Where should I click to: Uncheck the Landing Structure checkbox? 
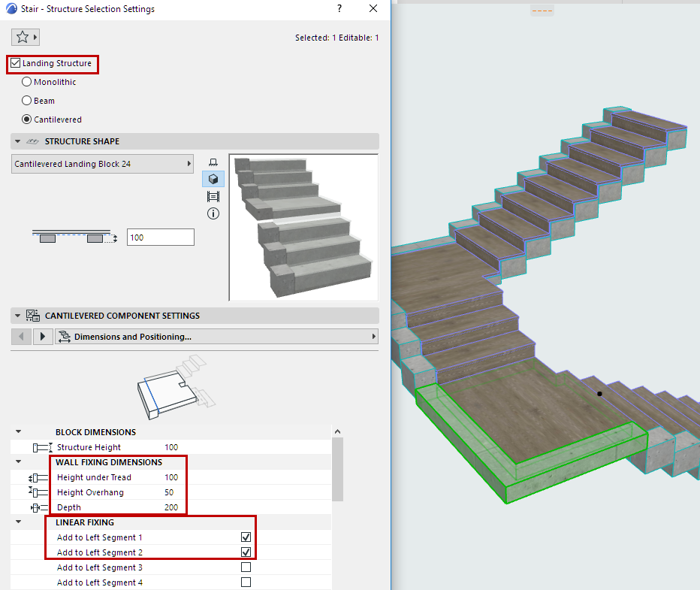tap(16, 63)
